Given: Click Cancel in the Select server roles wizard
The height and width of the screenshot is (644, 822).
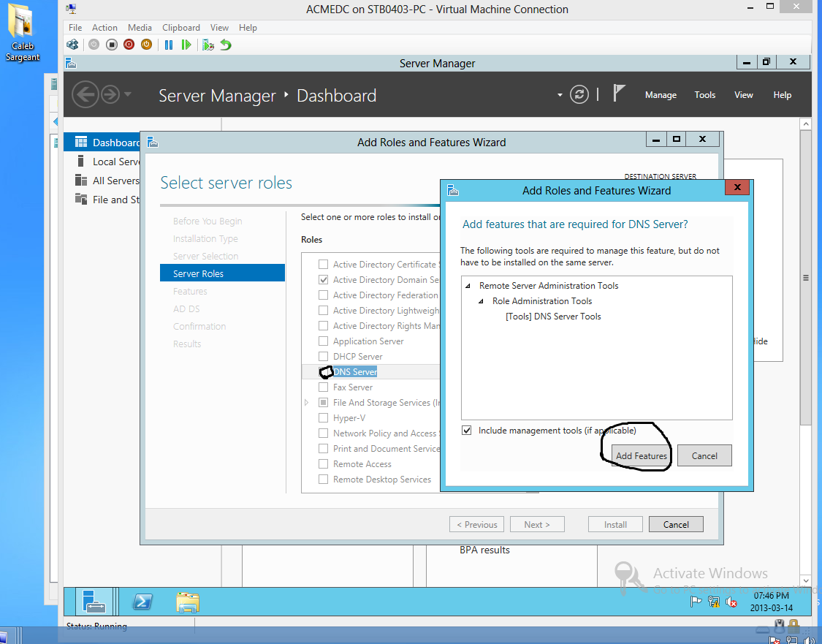Looking at the screenshot, I should tap(676, 524).
